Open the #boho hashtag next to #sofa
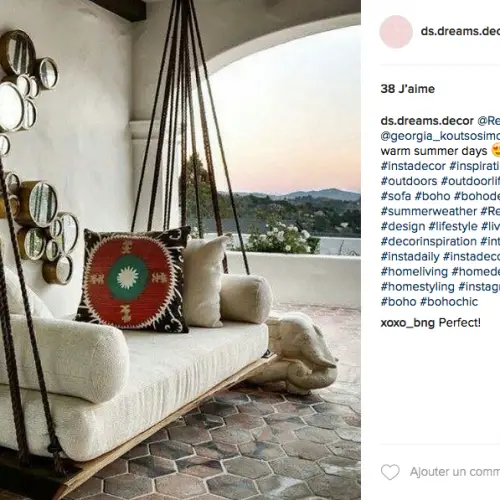 432,196
